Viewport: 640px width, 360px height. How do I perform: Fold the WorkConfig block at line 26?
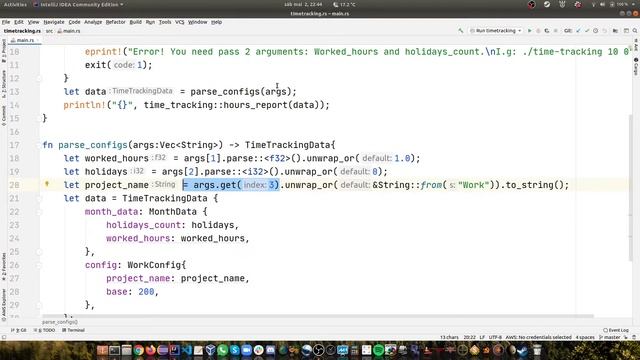39,265
